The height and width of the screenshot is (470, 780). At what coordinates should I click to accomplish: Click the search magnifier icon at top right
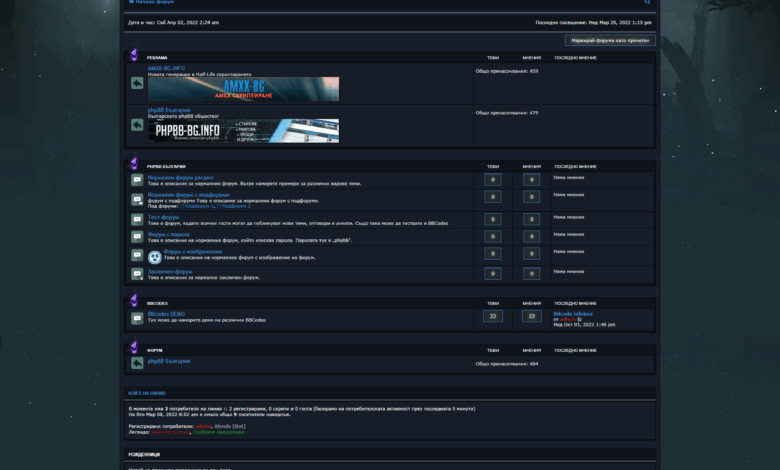647,2
